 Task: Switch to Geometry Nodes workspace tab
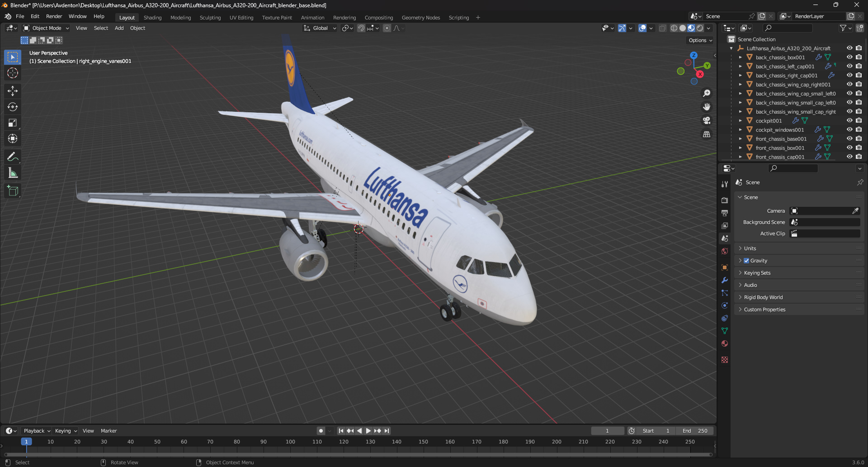pyautogui.click(x=420, y=18)
